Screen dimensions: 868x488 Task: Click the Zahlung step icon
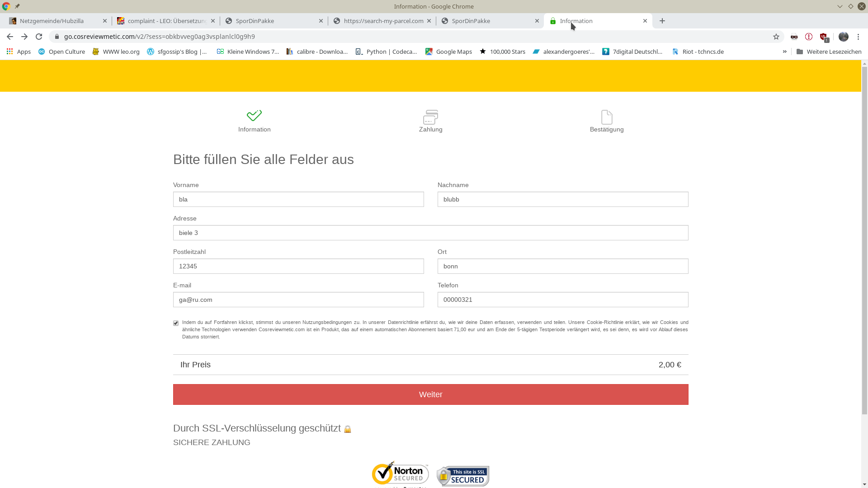click(430, 117)
